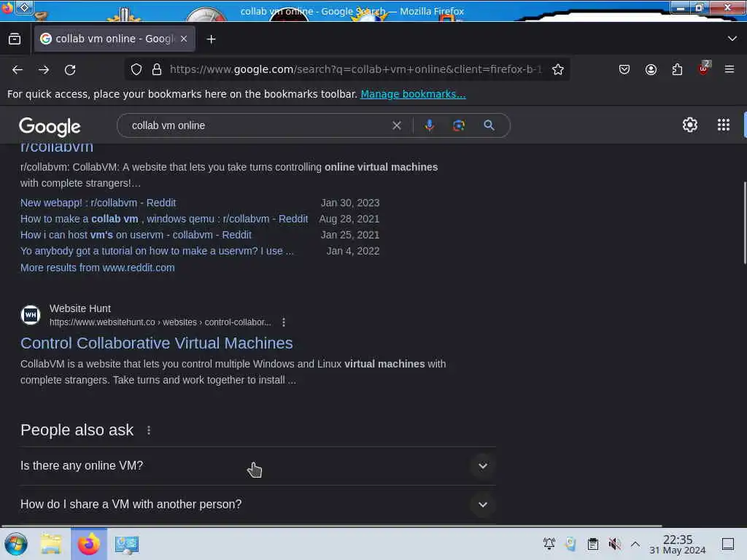Close the collab vm online tab
The image size is (747, 560).
(184, 39)
